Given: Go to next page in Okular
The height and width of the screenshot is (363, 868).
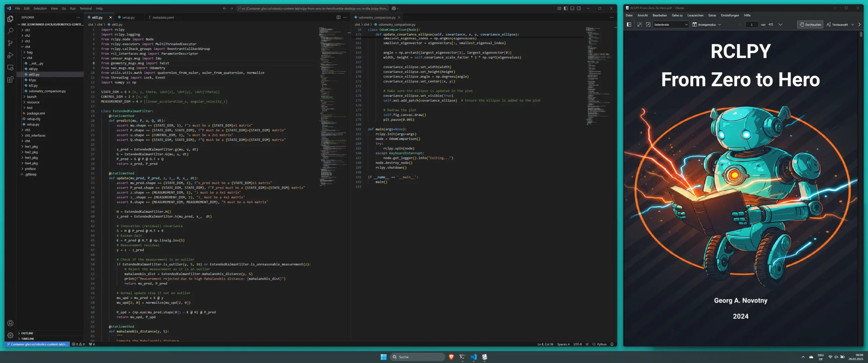Looking at the screenshot, I should tap(780, 24).
